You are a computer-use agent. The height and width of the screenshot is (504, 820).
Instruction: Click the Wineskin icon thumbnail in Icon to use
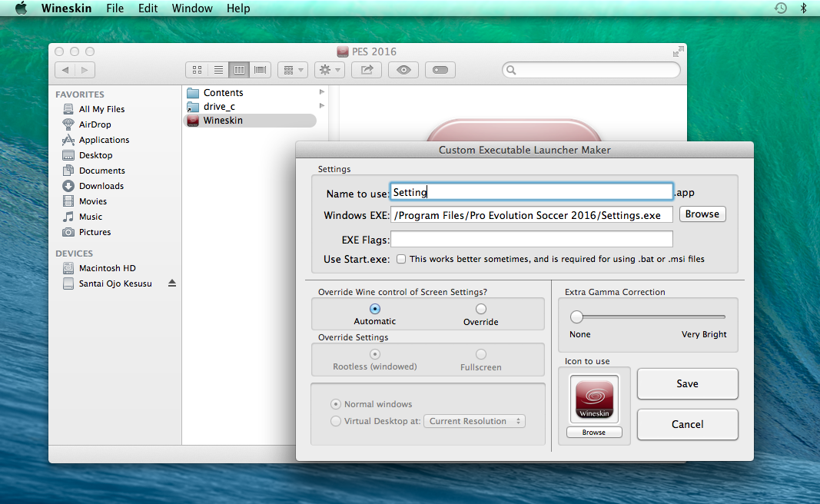[x=594, y=400]
